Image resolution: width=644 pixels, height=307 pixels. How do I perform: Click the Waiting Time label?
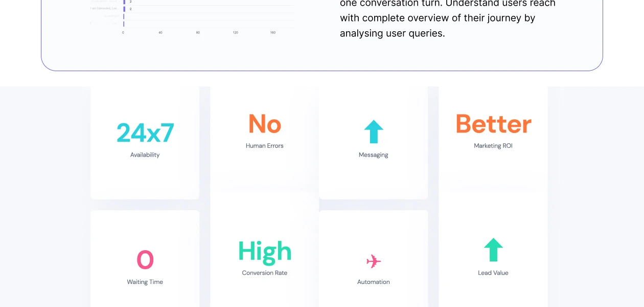click(x=145, y=282)
